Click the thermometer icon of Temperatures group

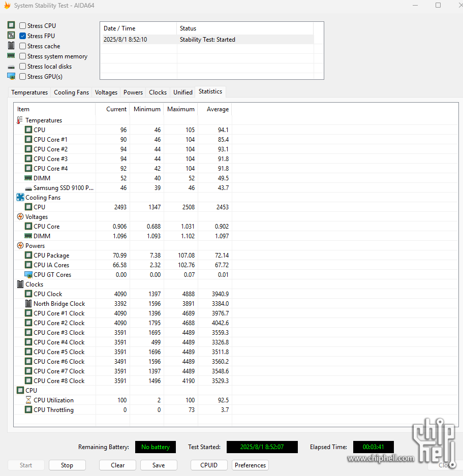point(20,120)
